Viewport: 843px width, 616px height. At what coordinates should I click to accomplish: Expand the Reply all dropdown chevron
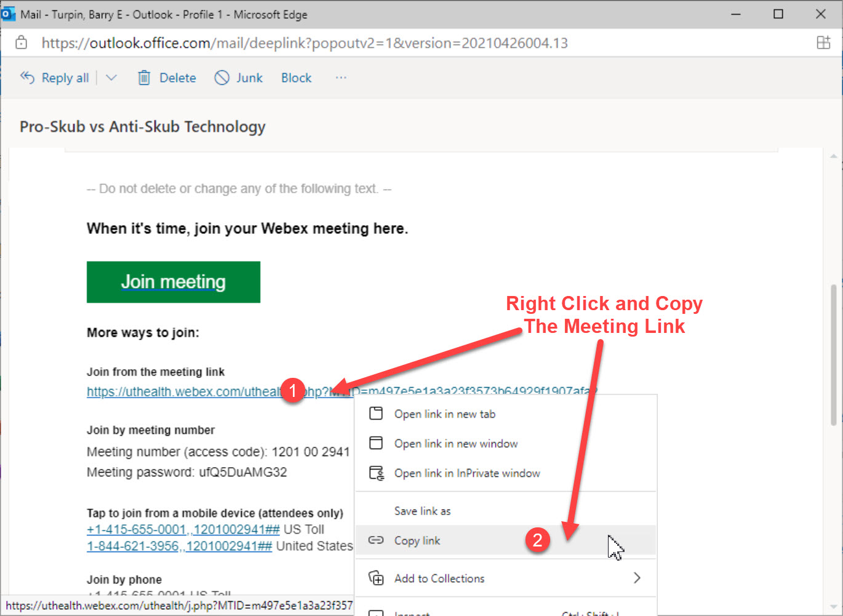tap(111, 78)
